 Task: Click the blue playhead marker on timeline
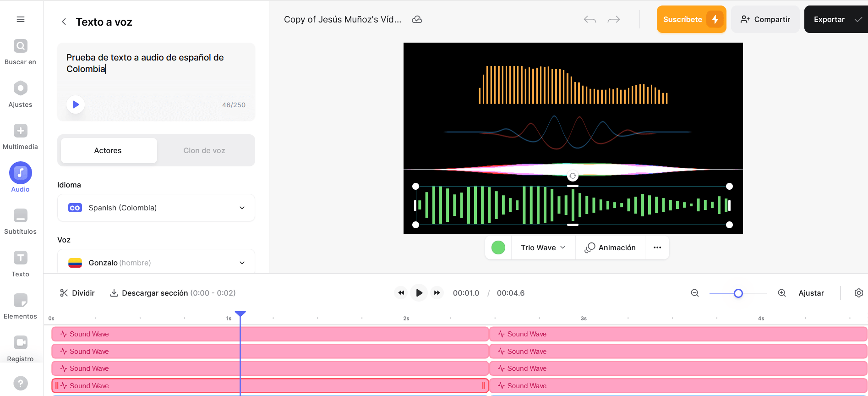[240, 314]
